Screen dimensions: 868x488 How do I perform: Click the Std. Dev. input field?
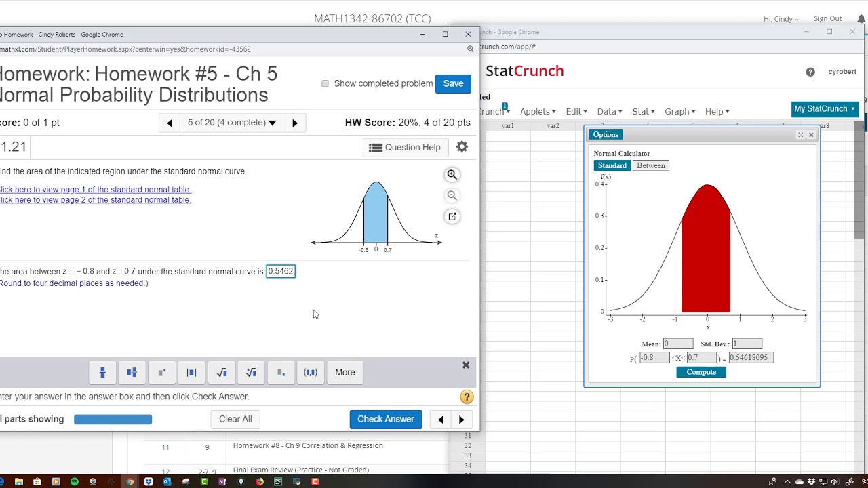[747, 344]
